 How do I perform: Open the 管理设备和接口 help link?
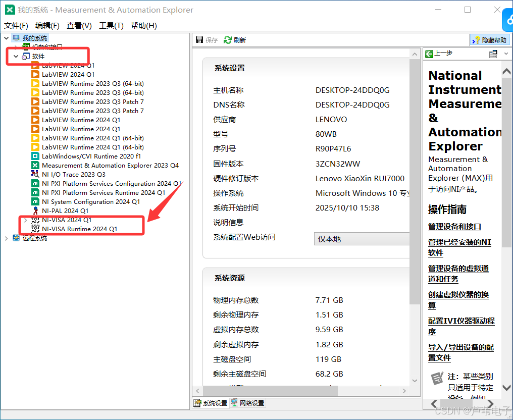(454, 227)
